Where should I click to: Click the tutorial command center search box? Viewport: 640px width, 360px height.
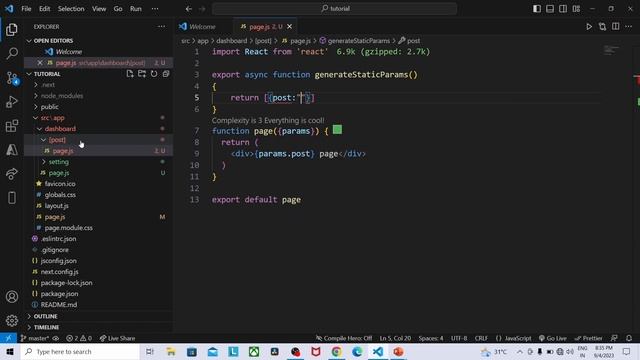point(334,9)
